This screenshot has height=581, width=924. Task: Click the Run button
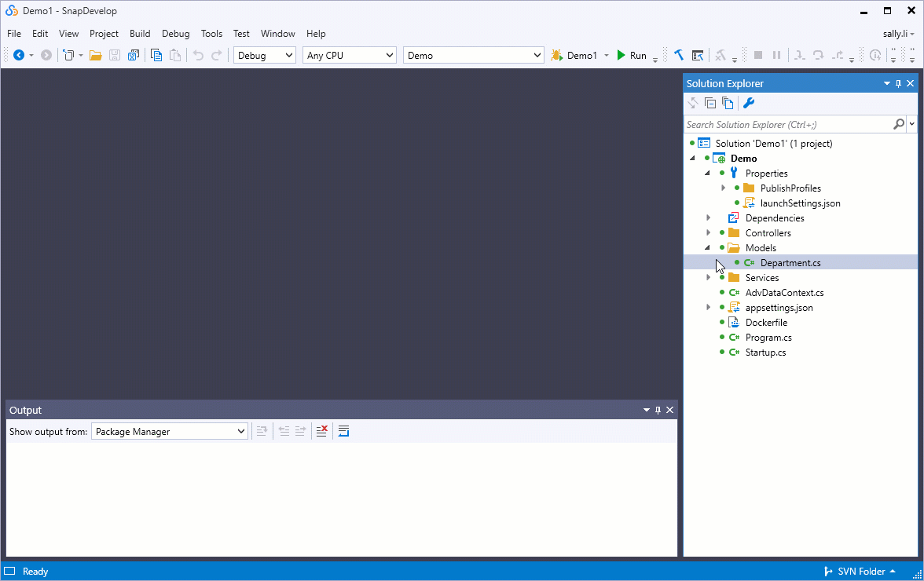631,55
